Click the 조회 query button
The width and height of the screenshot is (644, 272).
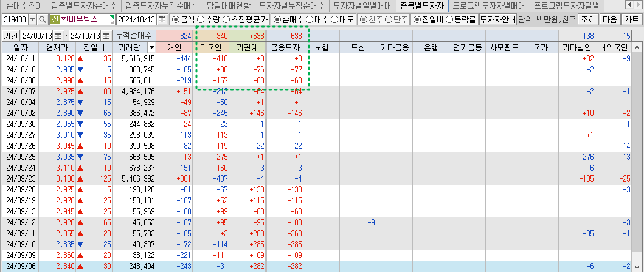click(587, 19)
